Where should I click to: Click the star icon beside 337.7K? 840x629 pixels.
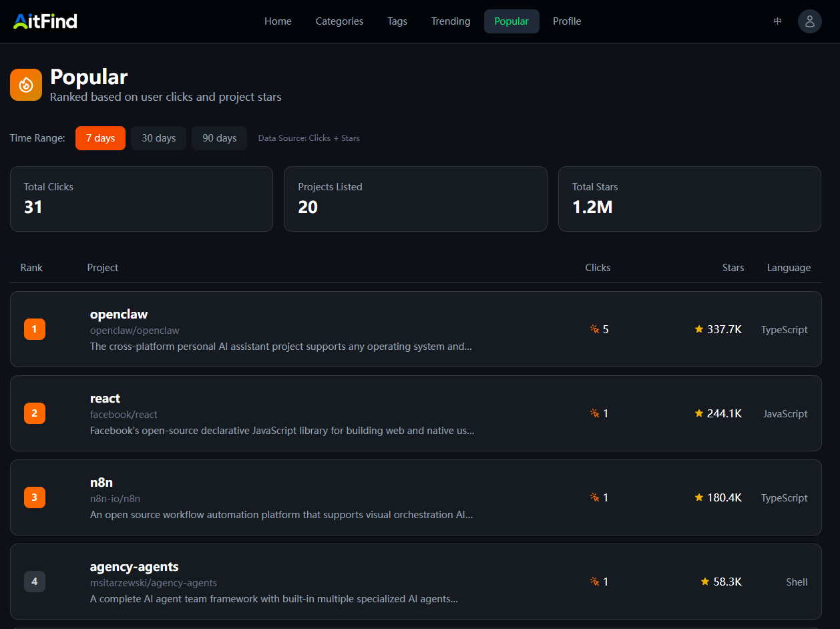[699, 329]
